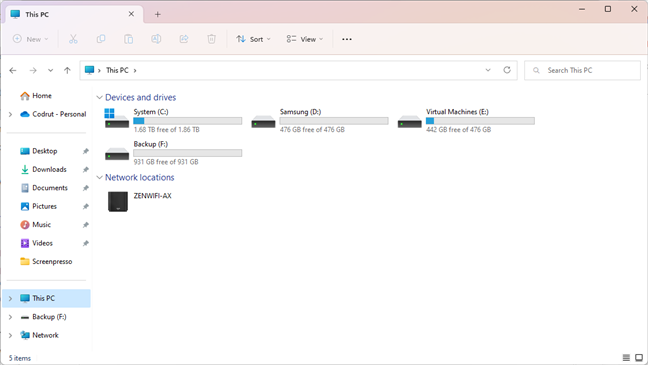Viewport: 648px width, 365px height.
Task: Select the ZENWIFI-AX network device icon
Action: [118, 201]
